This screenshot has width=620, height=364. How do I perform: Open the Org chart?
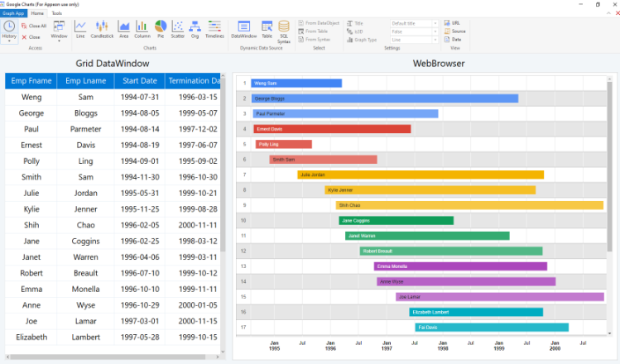(x=195, y=30)
